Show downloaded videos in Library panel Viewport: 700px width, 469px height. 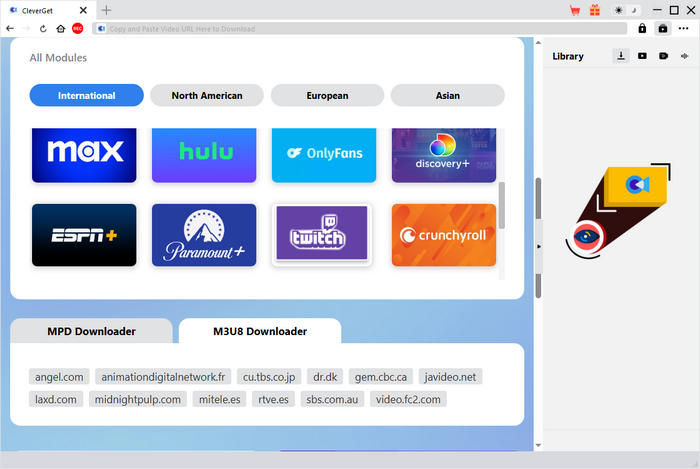point(642,56)
